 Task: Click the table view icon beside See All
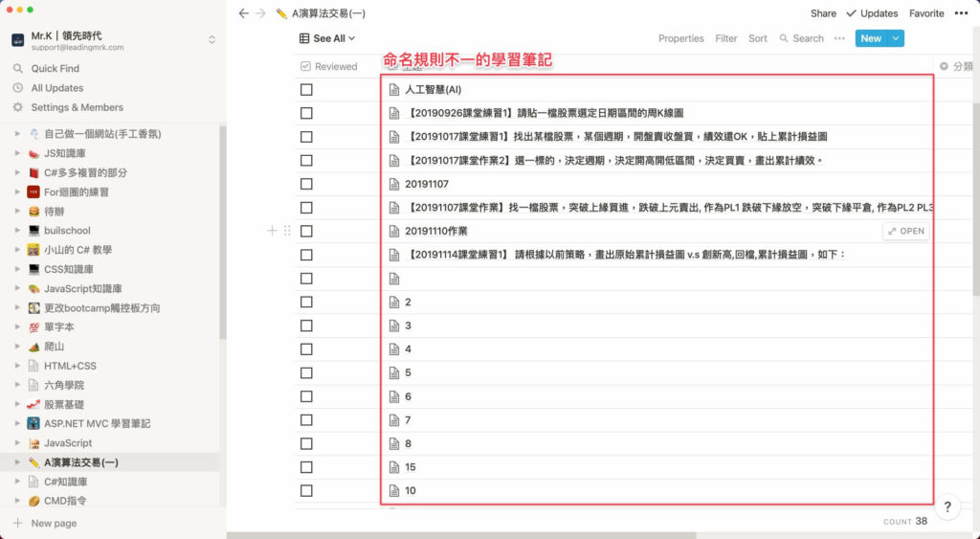pos(304,38)
